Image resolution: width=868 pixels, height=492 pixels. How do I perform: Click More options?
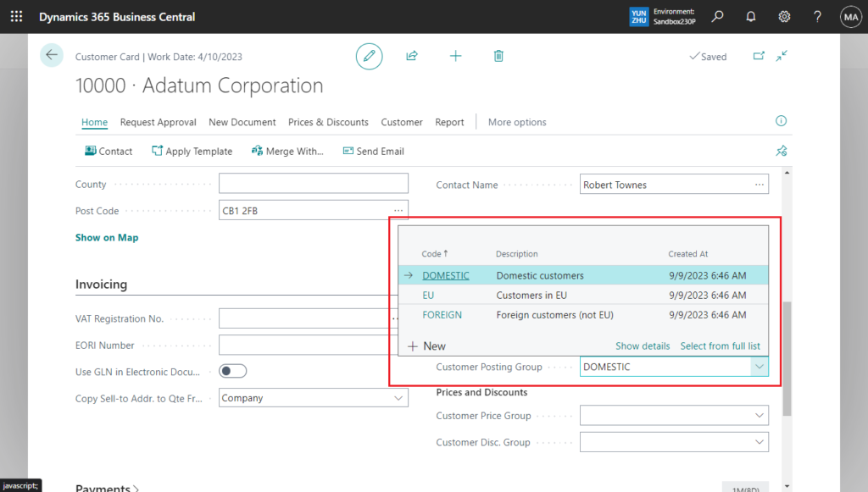517,122
